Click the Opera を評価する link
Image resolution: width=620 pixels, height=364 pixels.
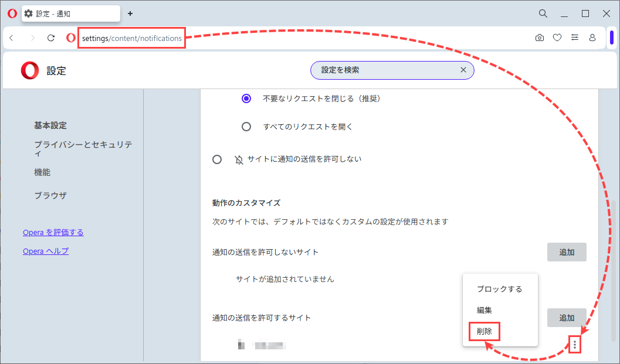pyautogui.click(x=53, y=232)
